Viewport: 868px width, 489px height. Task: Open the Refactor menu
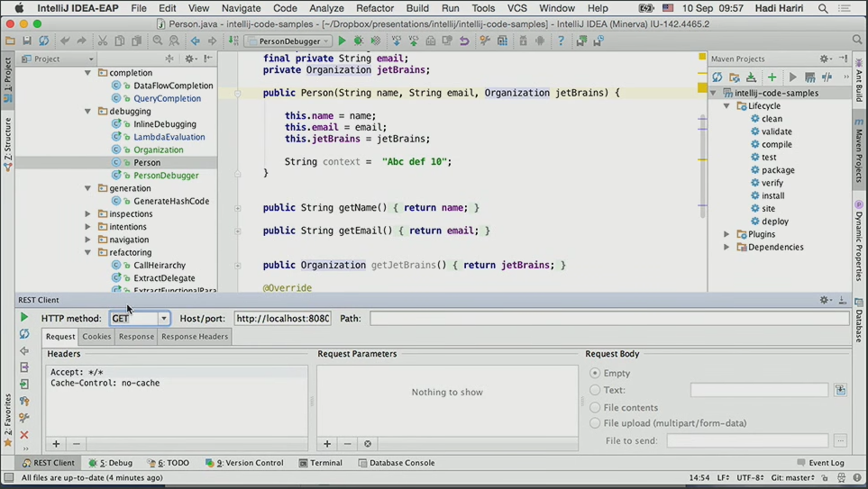tap(375, 8)
